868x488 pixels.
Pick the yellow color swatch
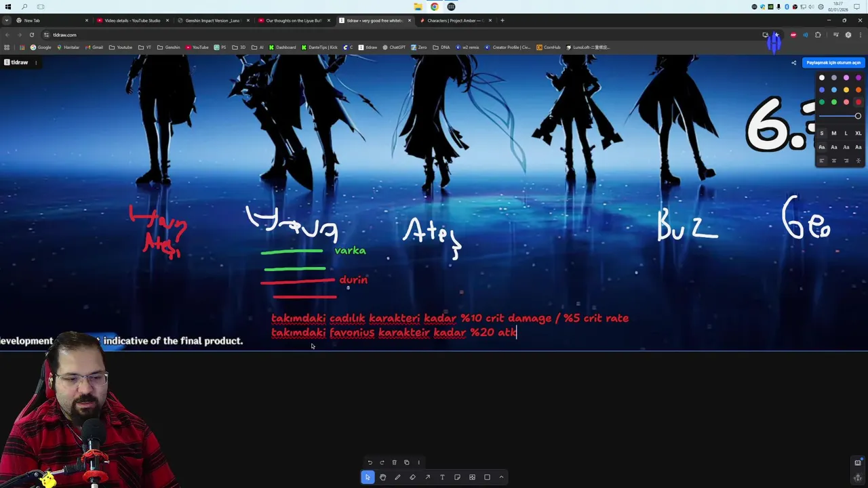pyautogui.click(x=846, y=90)
